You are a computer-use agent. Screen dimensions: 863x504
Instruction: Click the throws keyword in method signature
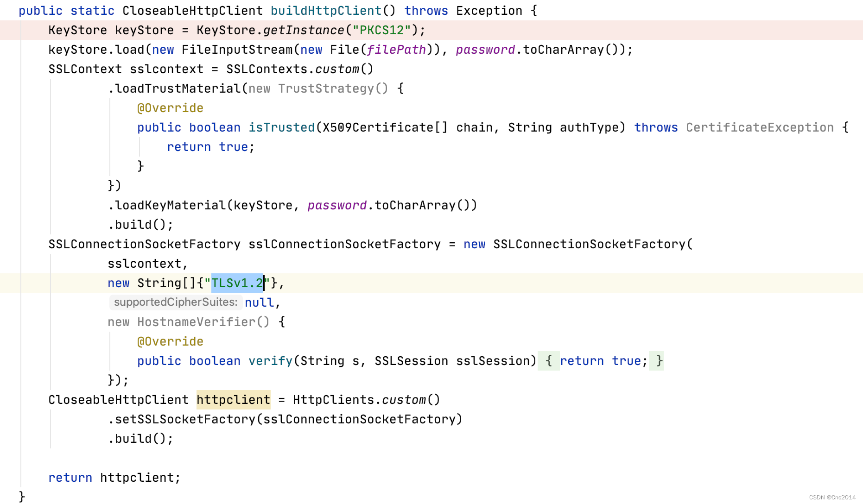425,10
